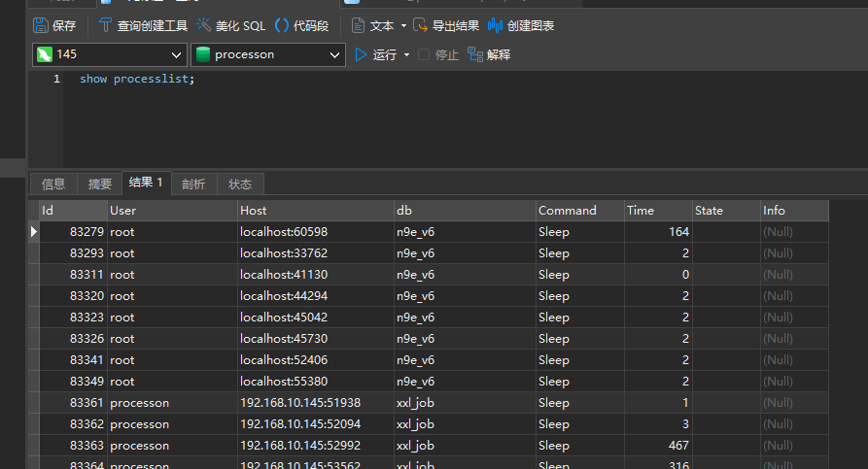Select the processon user cell in row 83361
This screenshot has width=868, height=469.
click(x=172, y=403)
